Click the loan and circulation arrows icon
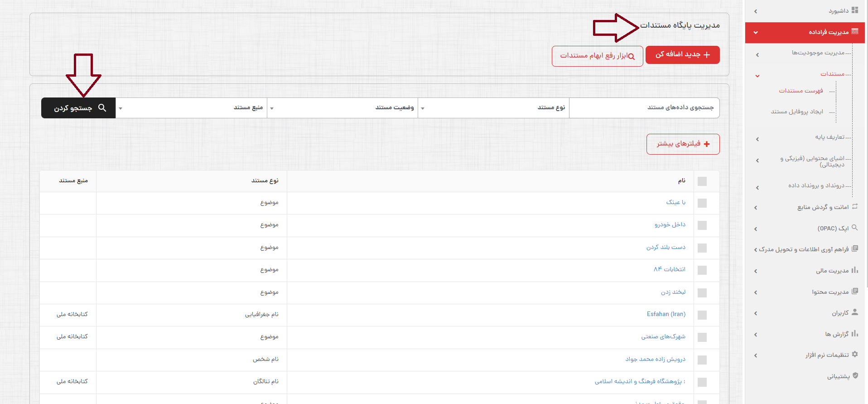The height and width of the screenshot is (404, 868). coord(855,207)
